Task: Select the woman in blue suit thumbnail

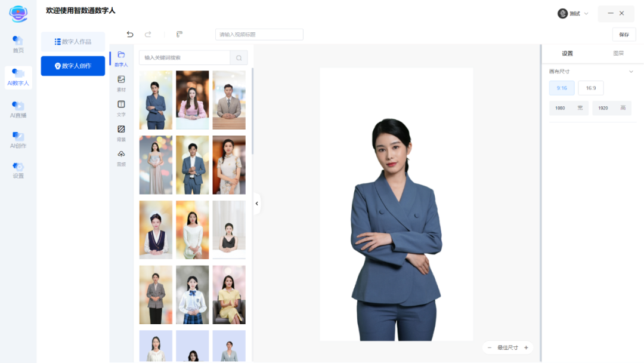Action: coord(156,100)
